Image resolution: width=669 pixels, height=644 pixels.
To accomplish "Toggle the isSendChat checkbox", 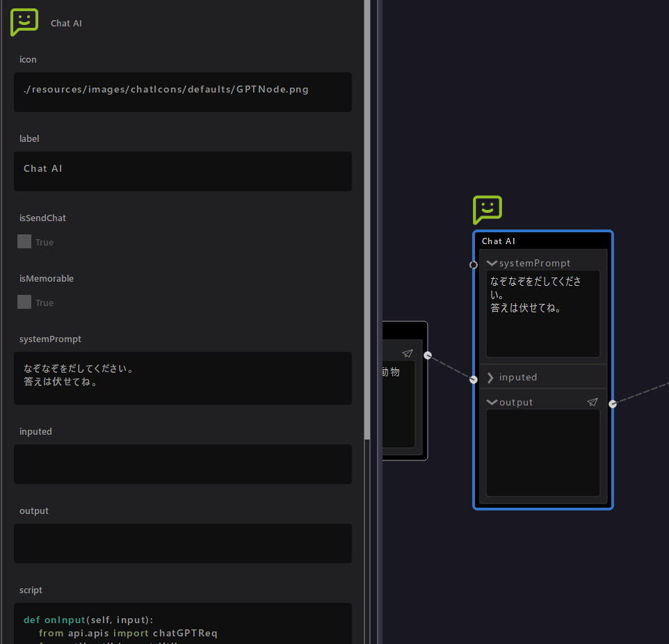I will (x=24, y=241).
